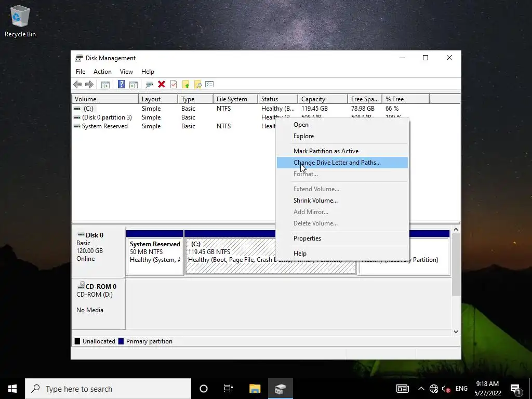This screenshot has width=532, height=399.
Task: Show hidden tray icons chevron
Action: (421, 389)
